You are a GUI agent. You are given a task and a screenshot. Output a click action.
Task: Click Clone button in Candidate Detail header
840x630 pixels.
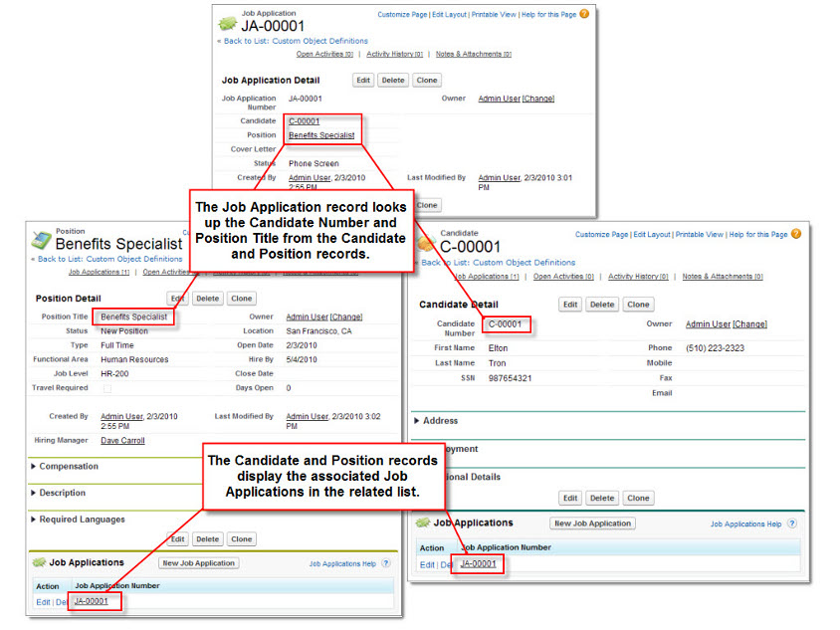(x=638, y=305)
